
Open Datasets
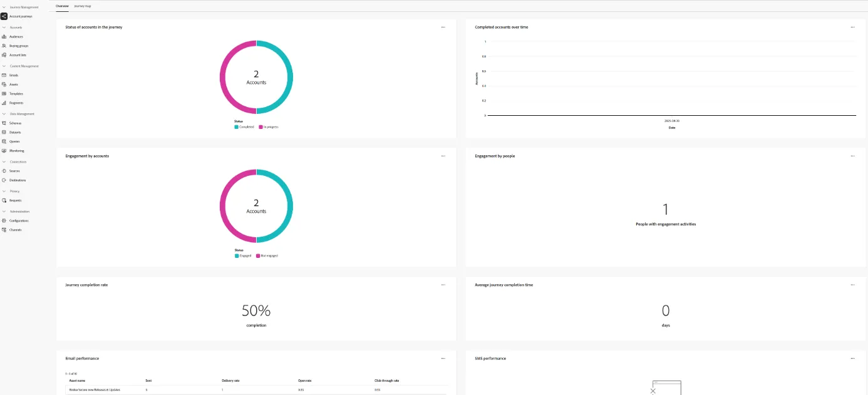(15, 132)
